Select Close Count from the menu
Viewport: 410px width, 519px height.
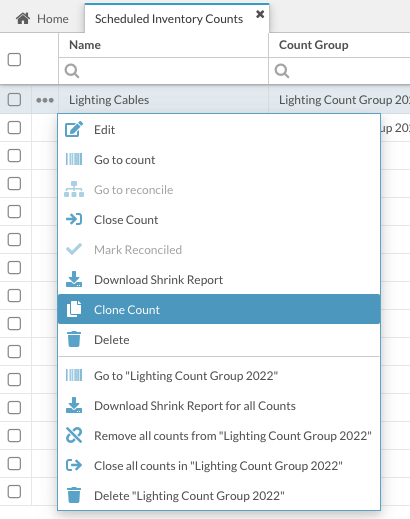click(x=219, y=220)
